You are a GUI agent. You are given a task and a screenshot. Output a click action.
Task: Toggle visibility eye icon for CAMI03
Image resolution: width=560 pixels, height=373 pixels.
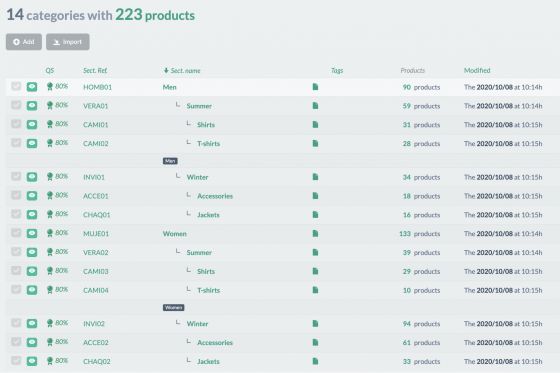pos(32,271)
